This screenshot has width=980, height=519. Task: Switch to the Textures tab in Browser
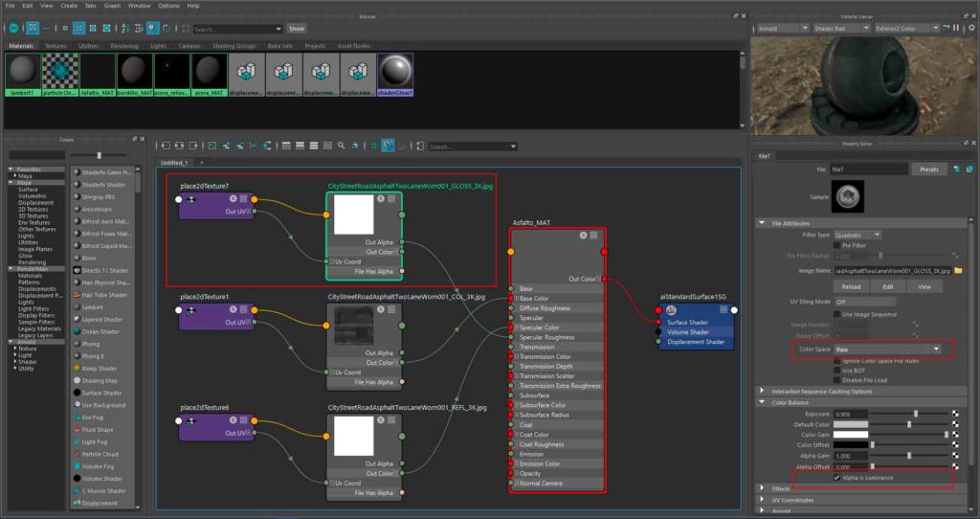pyautogui.click(x=55, y=45)
